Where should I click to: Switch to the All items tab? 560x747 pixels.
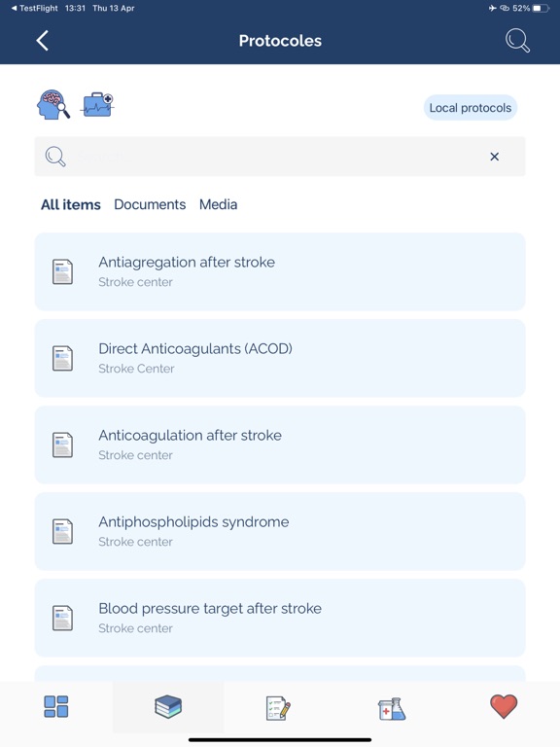pos(70,204)
